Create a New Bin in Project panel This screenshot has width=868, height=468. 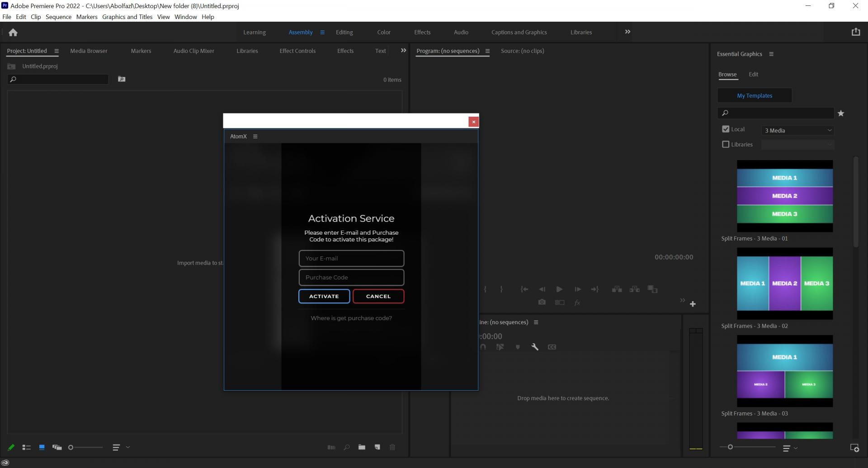pyautogui.click(x=362, y=447)
